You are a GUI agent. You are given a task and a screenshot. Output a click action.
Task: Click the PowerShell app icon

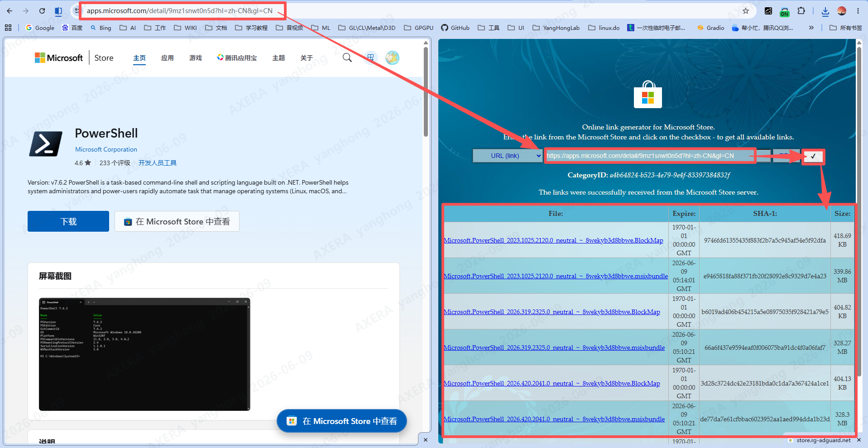(x=46, y=144)
